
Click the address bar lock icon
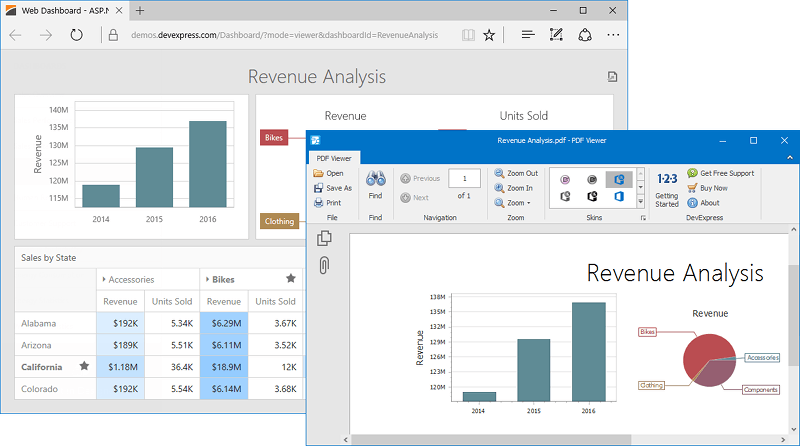point(113,35)
